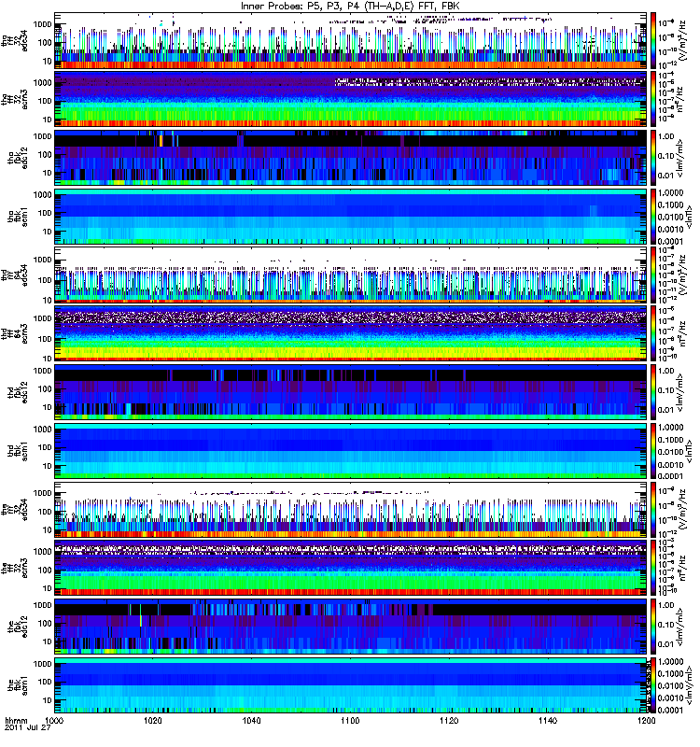Click the 'thd fff 64 edc34' y-axis label
This screenshot has width=700, height=747.
(14, 275)
